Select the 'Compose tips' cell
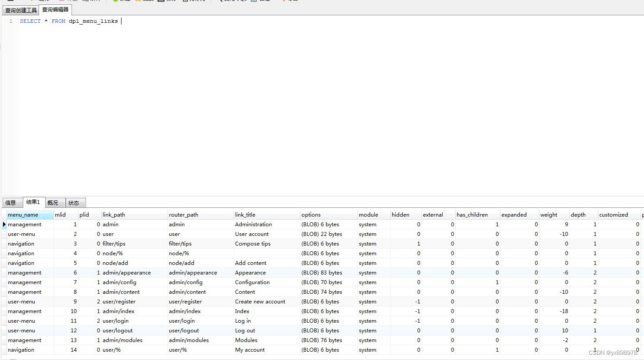Screen dimensions: 644x360 (267, 243)
